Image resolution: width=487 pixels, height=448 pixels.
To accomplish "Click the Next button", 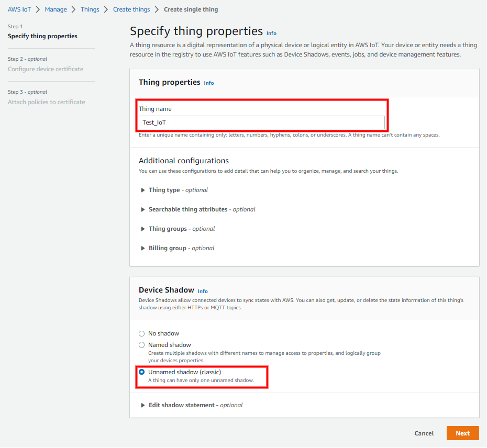I will 462,433.
